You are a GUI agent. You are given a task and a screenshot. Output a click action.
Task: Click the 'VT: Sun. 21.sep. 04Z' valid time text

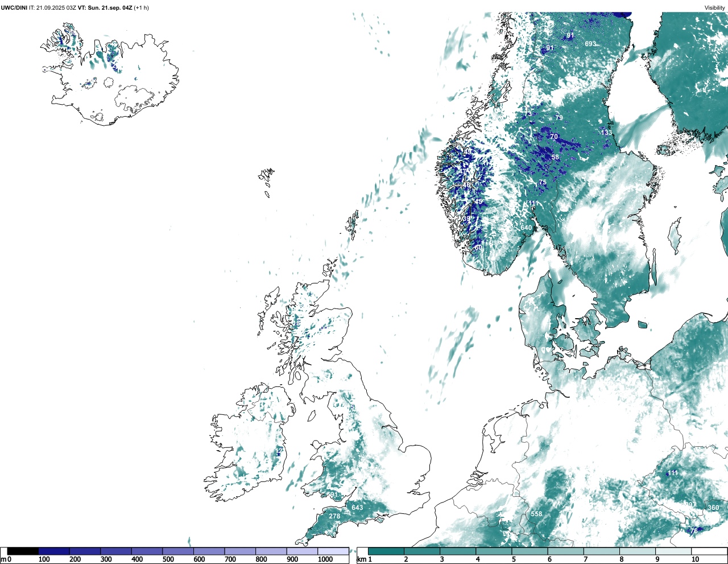[105, 8]
